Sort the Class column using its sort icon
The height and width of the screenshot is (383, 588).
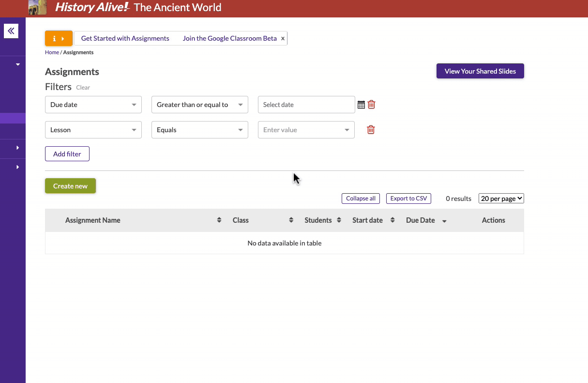[291, 220]
